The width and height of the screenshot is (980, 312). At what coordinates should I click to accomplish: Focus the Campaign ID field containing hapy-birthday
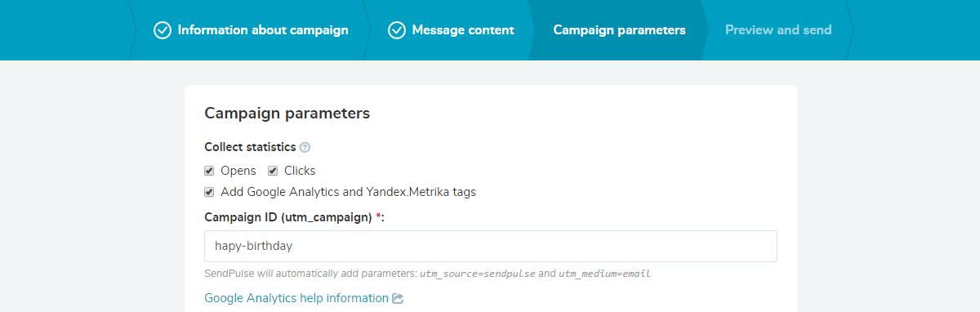(x=490, y=246)
